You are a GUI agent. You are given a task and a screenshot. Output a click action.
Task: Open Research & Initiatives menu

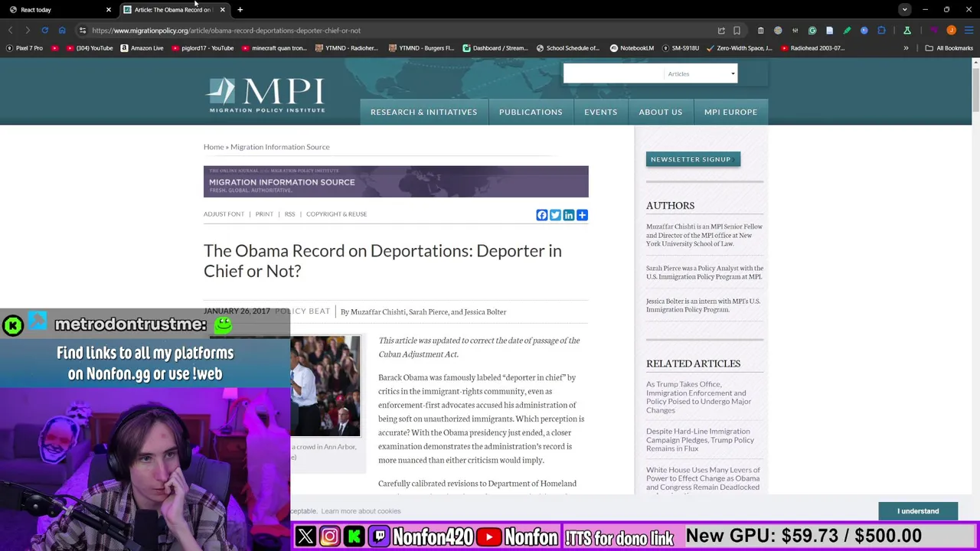tap(423, 112)
